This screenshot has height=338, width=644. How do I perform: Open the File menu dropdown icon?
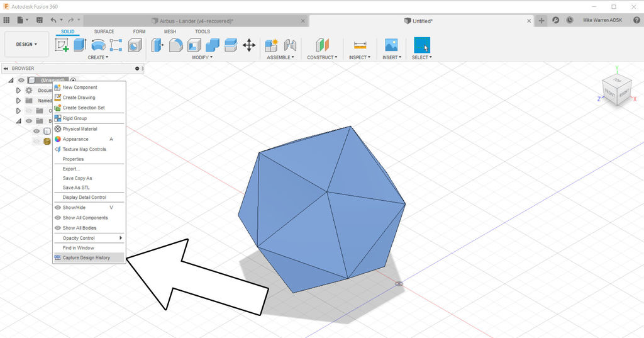tap(23, 20)
